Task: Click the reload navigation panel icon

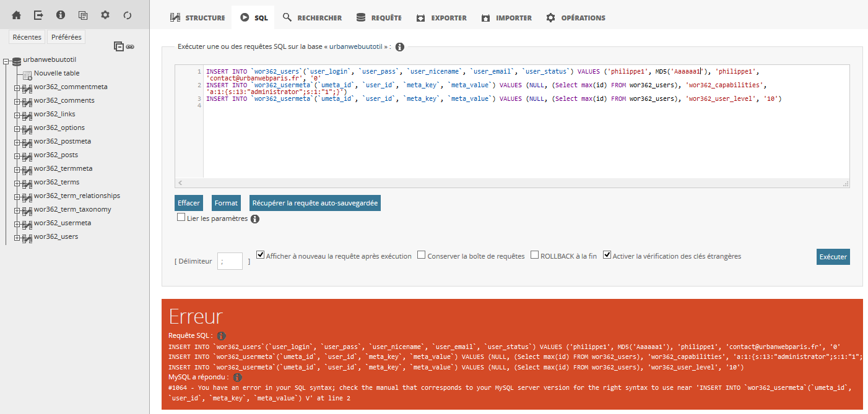Action: 128,15
